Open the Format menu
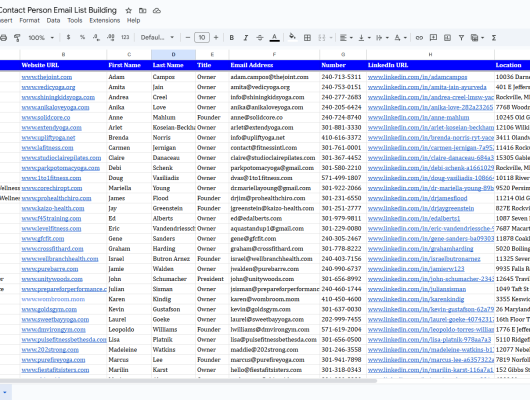The height and width of the screenshot is (400, 530). [x=29, y=20]
